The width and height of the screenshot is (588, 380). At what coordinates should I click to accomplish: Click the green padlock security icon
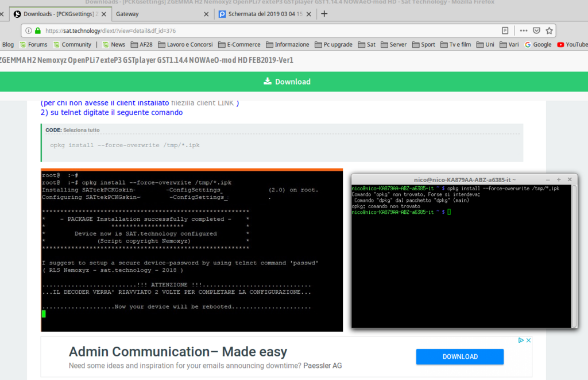[38, 31]
